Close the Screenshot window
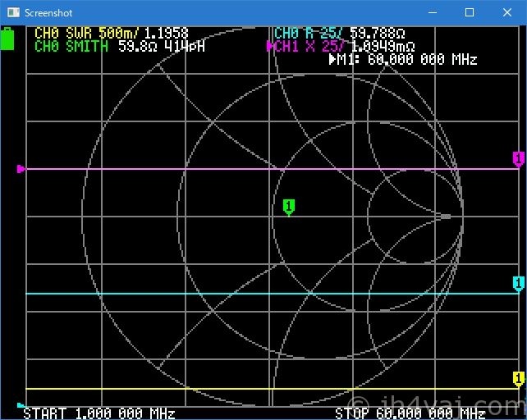Image resolution: width=527 pixels, height=420 pixels. point(507,13)
